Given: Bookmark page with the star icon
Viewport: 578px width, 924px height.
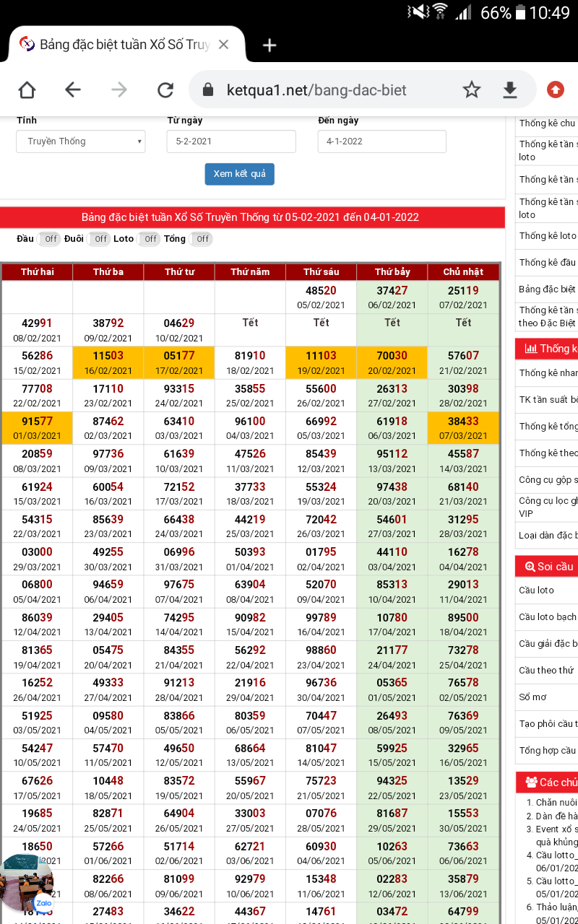Looking at the screenshot, I should tap(472, 90).
